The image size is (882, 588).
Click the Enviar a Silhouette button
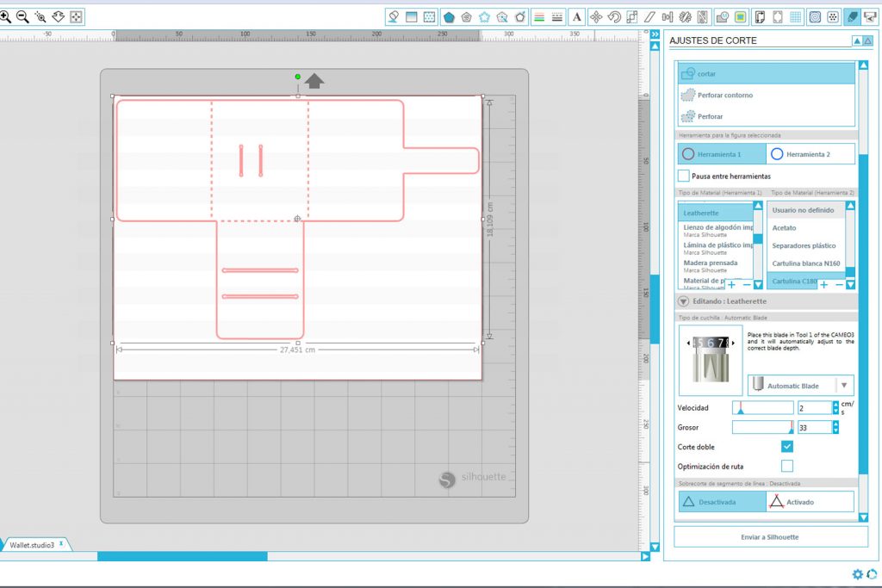[770, 537]
